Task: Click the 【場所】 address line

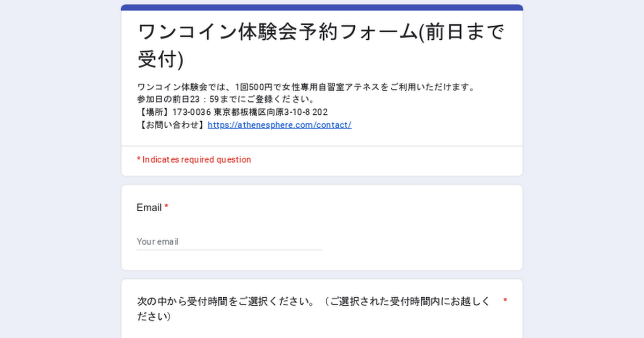Action: (x=232, y=112)
